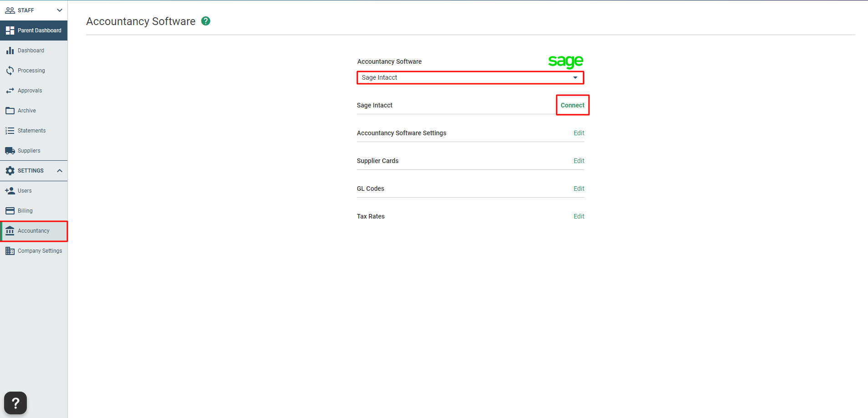868x418 pixels.
Task: Edit the Supplier Cards settings
Action: (x=579, y=161)
